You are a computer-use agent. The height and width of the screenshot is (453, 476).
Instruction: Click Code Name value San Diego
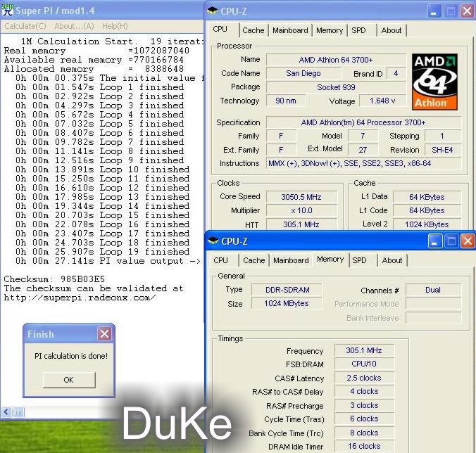303,73
